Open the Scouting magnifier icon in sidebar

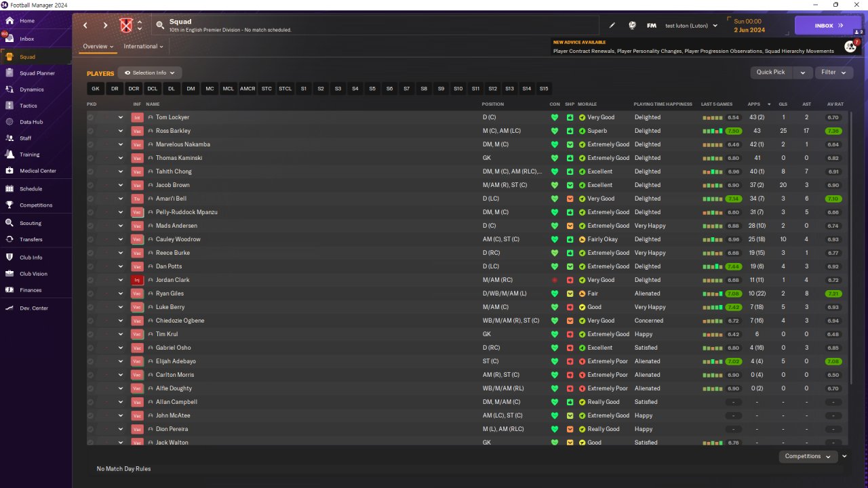[9, 223]
